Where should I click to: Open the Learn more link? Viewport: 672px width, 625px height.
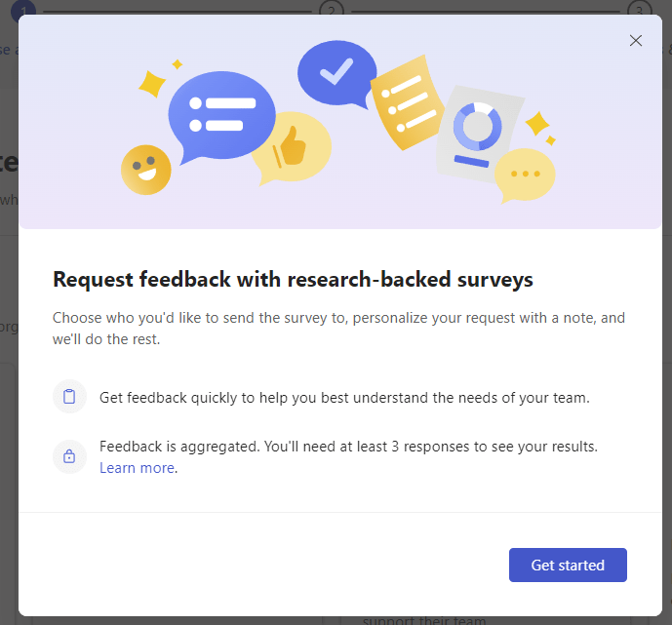pos(137,468)
